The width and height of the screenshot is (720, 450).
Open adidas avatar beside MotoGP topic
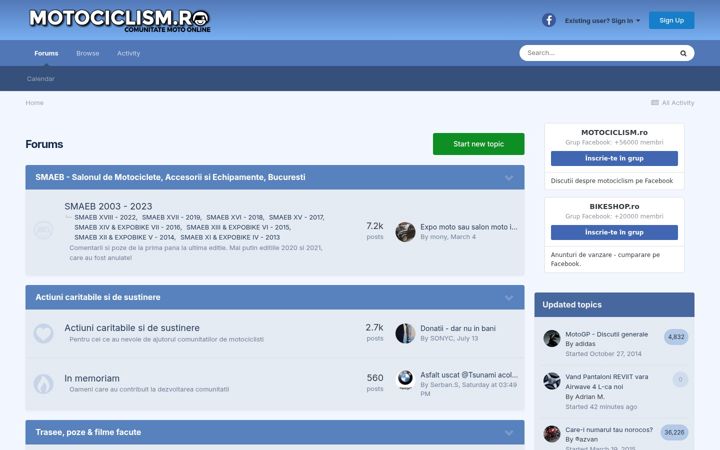551,338
